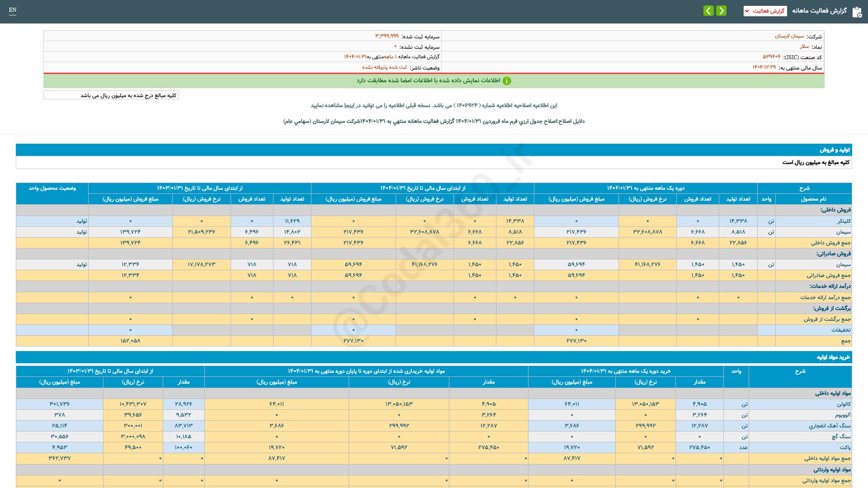The image size is (868, 488).
Task: Click the وضعیت محصول-واحد column header
Action: click(x=52, y=188)
